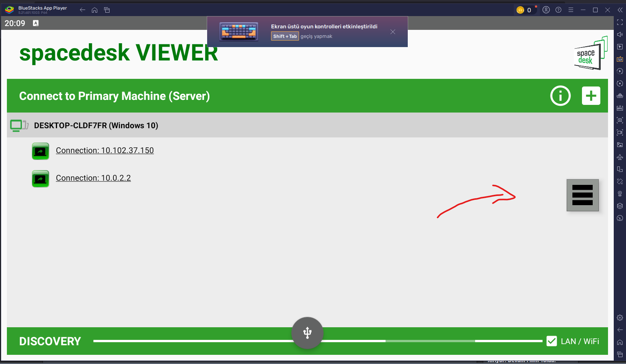Click the keyboard image in notification
This screenshot has width=626, height=364.
click(x=239, y=31)
